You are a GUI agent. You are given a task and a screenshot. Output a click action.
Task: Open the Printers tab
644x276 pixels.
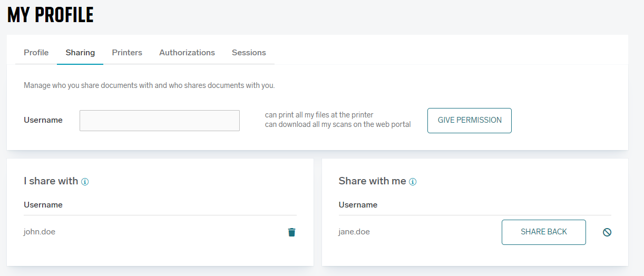tap(127, 53)
